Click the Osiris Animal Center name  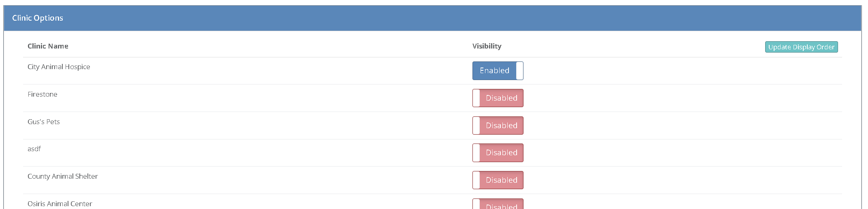pos(60,204)
